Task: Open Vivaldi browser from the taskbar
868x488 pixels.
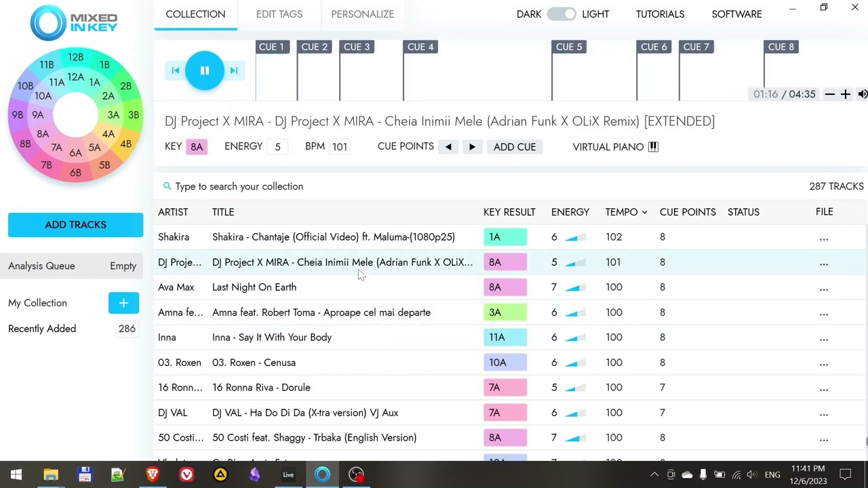Action: [186, 474]
